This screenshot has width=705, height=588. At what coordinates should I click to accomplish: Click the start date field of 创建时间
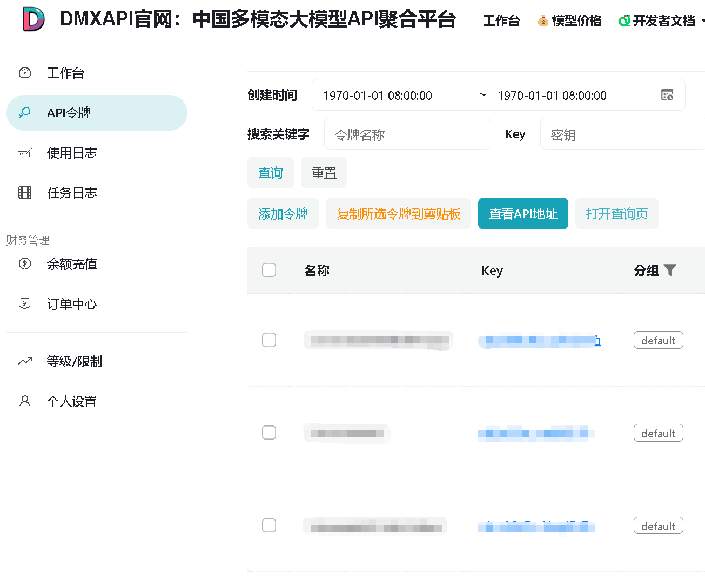pyautogui.click(x=378, y=96)
